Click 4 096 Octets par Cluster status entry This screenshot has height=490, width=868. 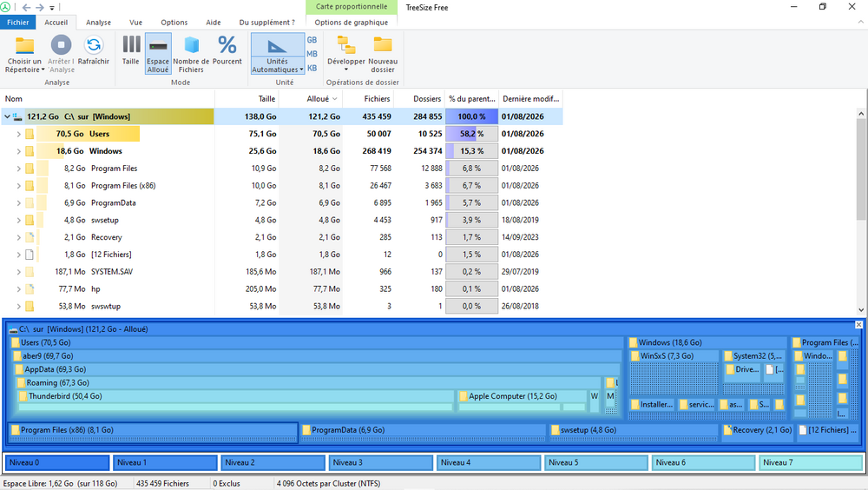328,483
